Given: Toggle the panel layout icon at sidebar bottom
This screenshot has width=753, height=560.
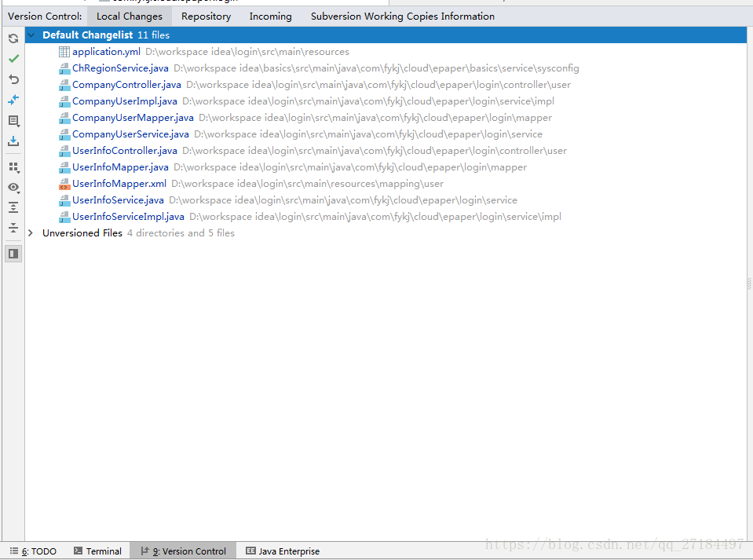Looking at the screenshot, I should (13, 253).
